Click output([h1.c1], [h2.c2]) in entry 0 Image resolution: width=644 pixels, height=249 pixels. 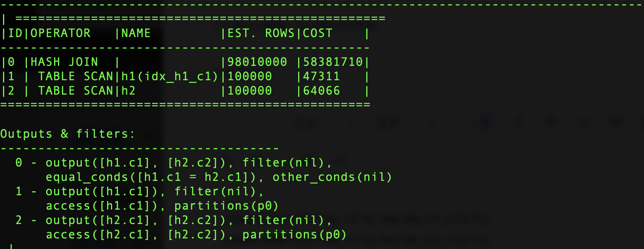[x=136, y=163]
